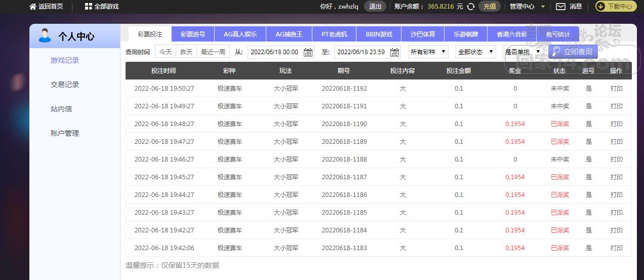Switch to the AG真人娱乐 tab

click(240, 34)
